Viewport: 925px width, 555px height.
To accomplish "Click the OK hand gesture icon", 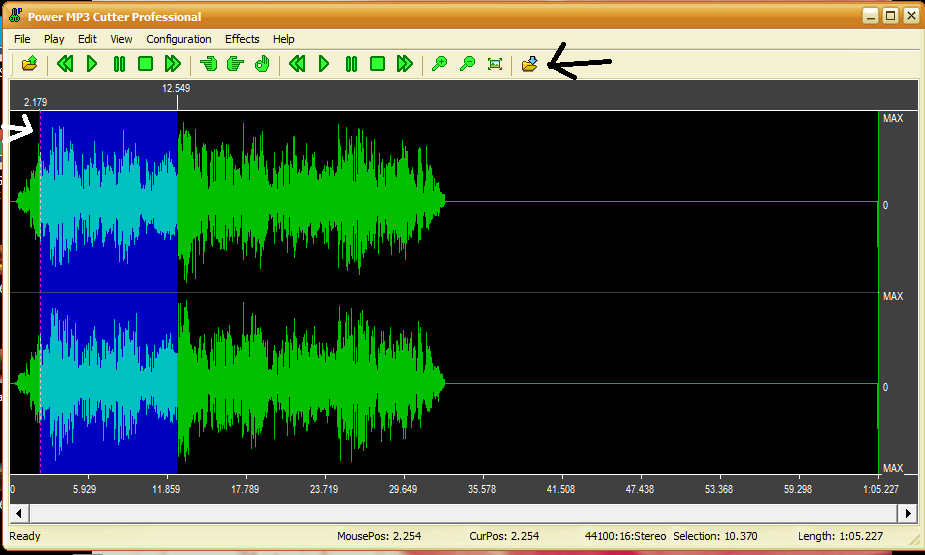I will tap(262, 64).
